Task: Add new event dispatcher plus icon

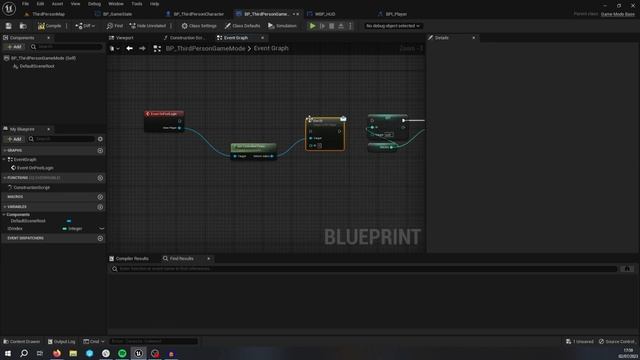Action: point(100,238)
